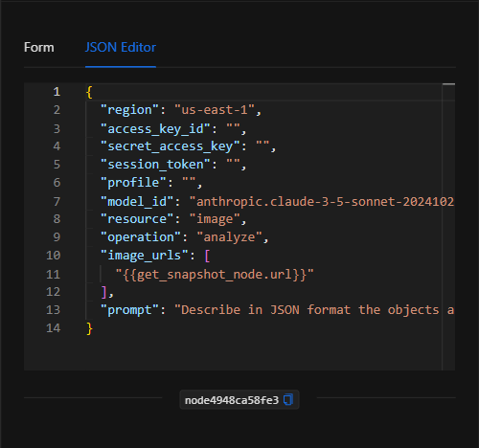Image resolution: width=479 pixels, height=448 pixels.
Task: Click the "secret_access_key" key
Action: pos(170,146)
